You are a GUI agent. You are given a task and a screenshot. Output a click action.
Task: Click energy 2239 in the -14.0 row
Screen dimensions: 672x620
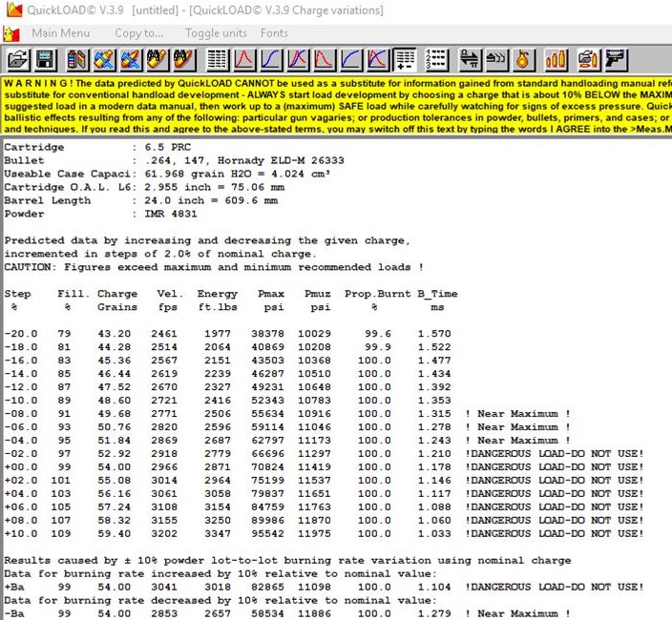click(218, 373)
